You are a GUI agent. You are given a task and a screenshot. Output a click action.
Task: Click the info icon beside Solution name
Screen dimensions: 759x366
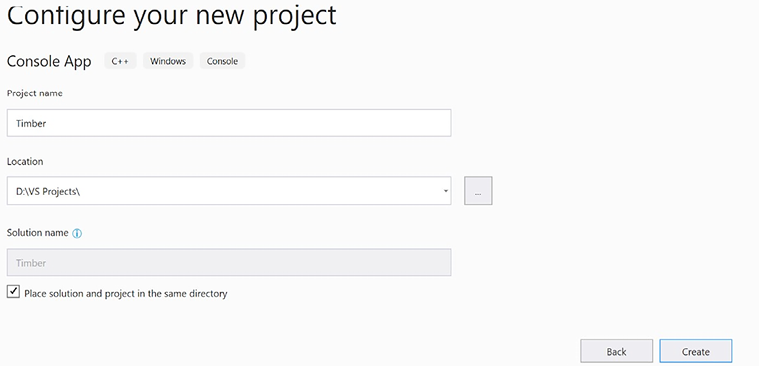[x=77, y=233]
